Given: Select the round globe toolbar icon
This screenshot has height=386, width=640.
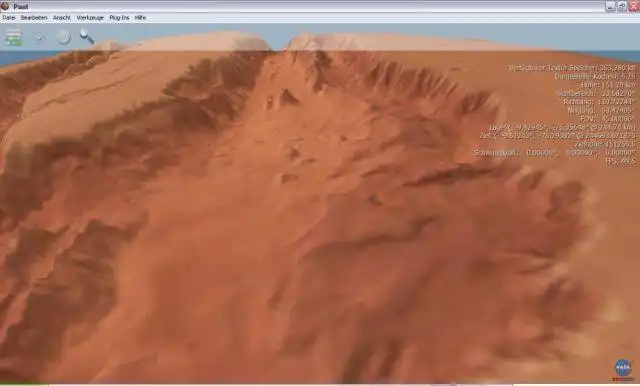Looking at the screenshot, I should (x=63, y=37).
